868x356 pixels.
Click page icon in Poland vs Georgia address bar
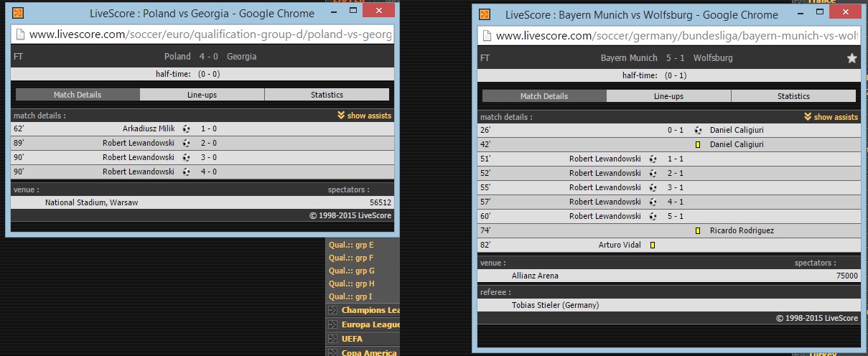(x=20, y=34)
